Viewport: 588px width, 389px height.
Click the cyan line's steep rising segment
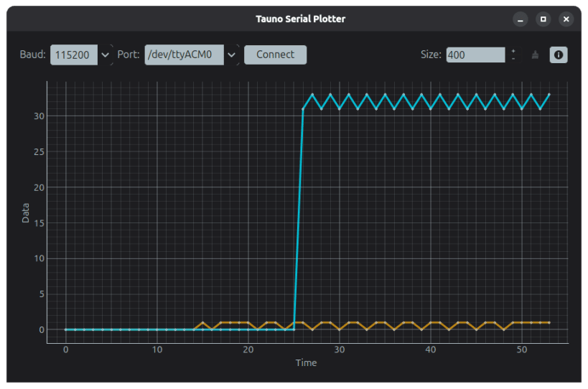tap(299, 219)
